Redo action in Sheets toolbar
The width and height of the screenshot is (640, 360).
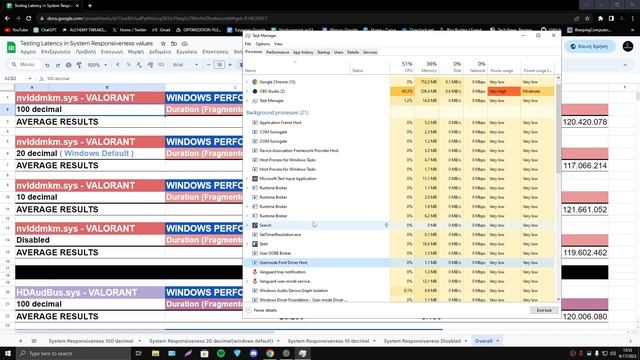(58, 65)
